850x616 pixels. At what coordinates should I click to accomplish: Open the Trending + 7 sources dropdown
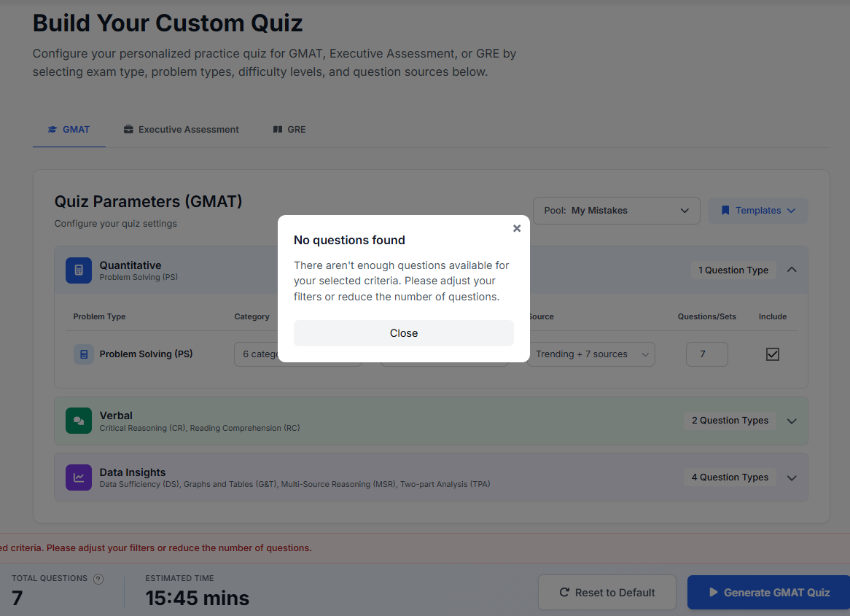pos(591,354)
